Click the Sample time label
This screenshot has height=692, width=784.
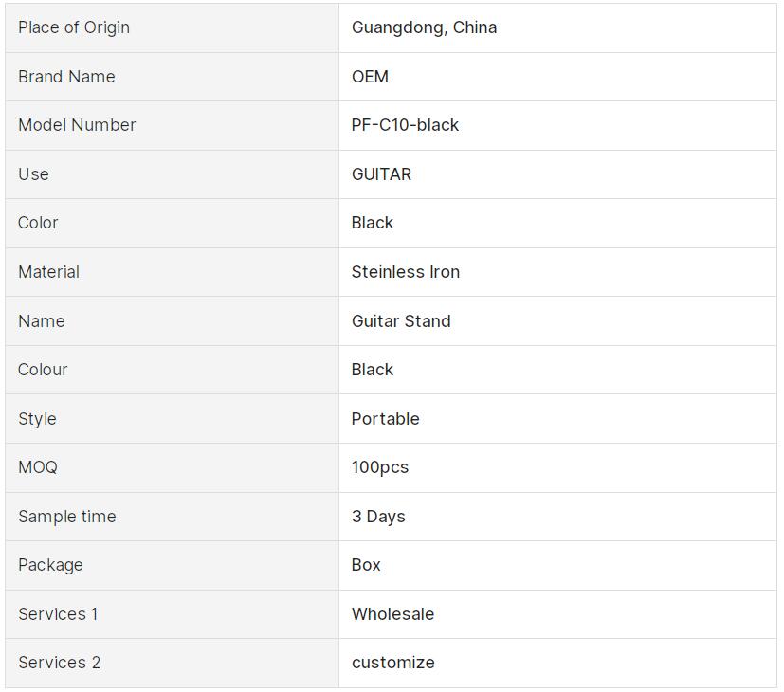pyautogui.click(x=66, y=517)
